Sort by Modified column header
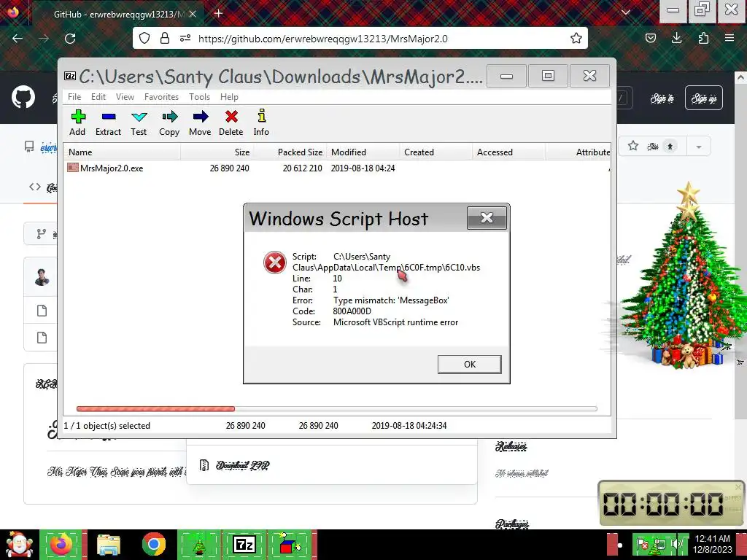Screen dimensions: 747x560 [x=363, y=152]
